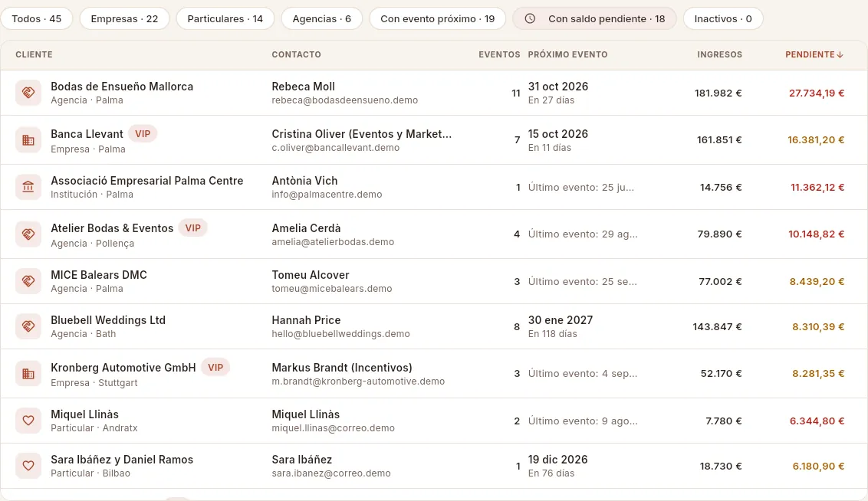Click contact Markus Brandt (Incentivos)
Image resolution: width=868 pixels, height=501 pixels.
[341, 367]
